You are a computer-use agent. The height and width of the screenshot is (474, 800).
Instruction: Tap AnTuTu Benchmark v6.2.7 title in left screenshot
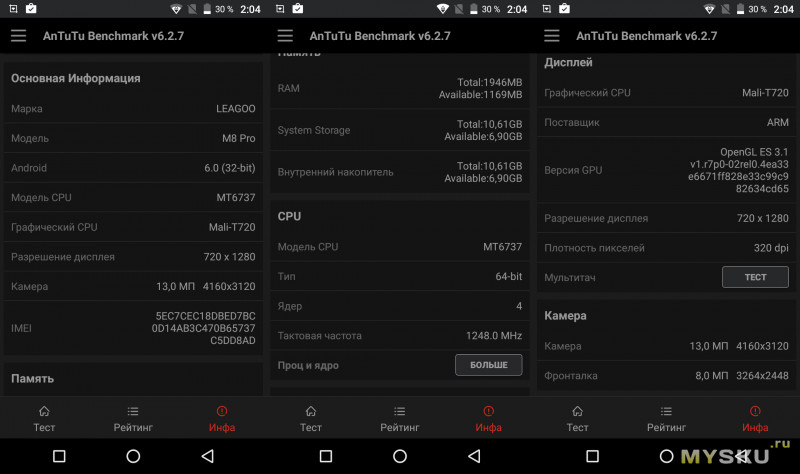click(x=113, y=36)
